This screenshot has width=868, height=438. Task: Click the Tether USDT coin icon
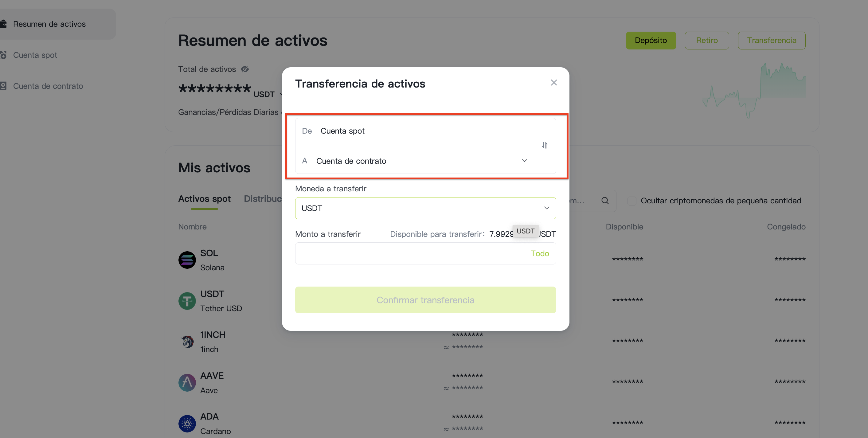click(x=187, y=301)
